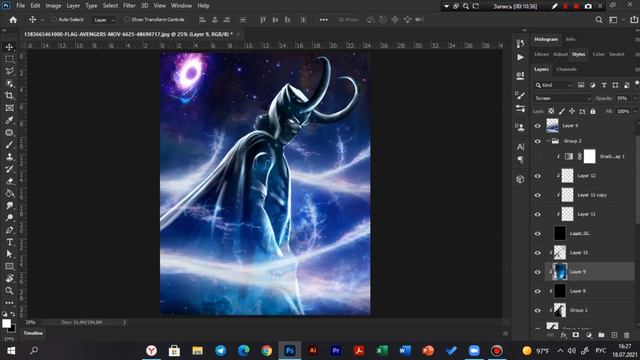Toggle Show Transform Controls checkbox
Viewport: 640px width, 360px height.
coord(127,19)
